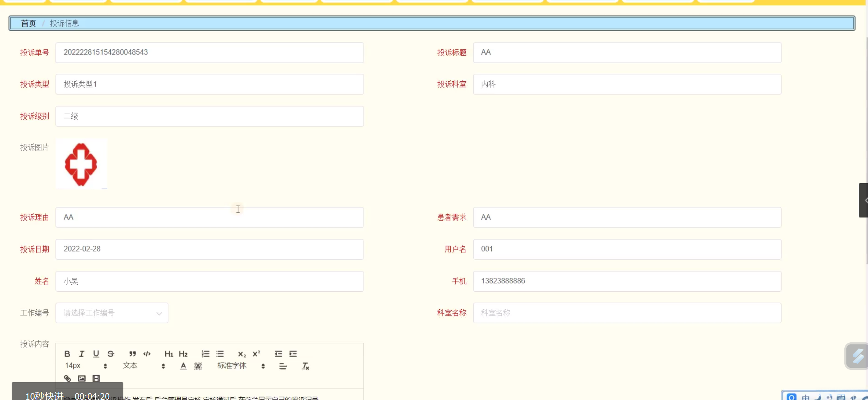Insert a code block

pos(147,354)
